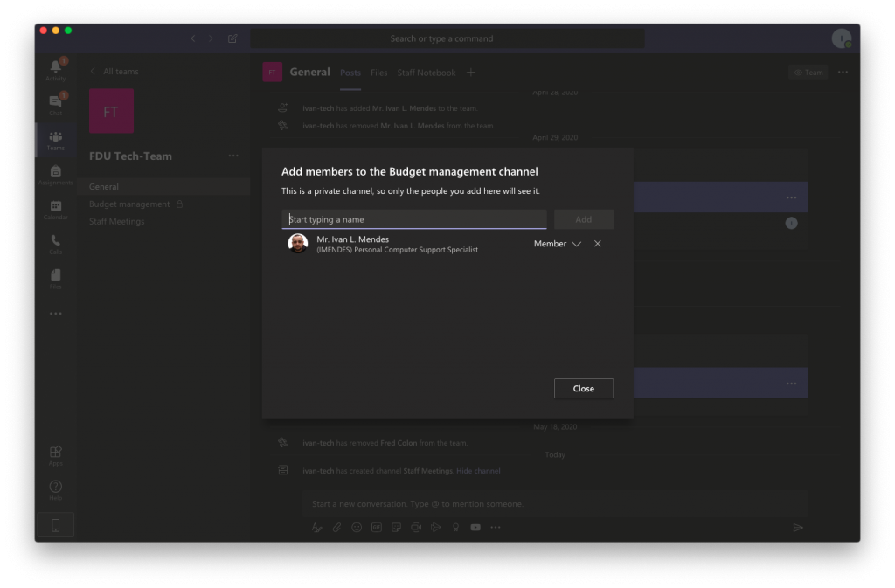
Task: Click the name "Mr. Ivan L. Mendes" in dialog
Action: [x=353, y=239]
